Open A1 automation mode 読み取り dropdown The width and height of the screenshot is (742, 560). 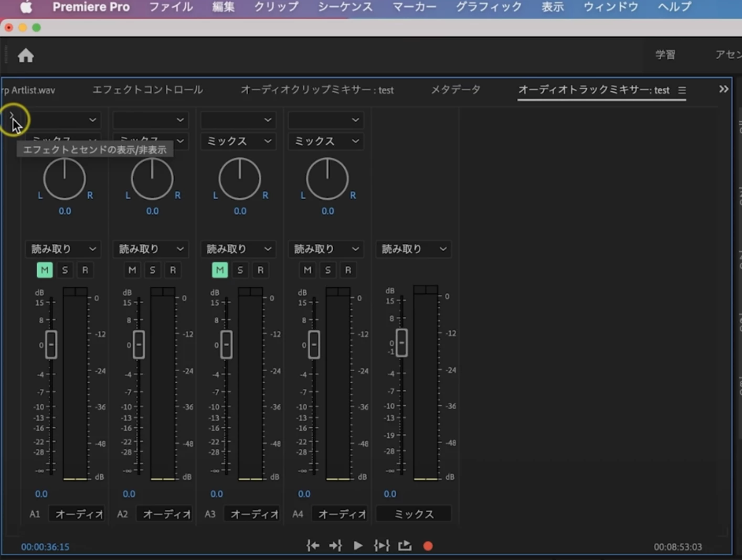63,249
